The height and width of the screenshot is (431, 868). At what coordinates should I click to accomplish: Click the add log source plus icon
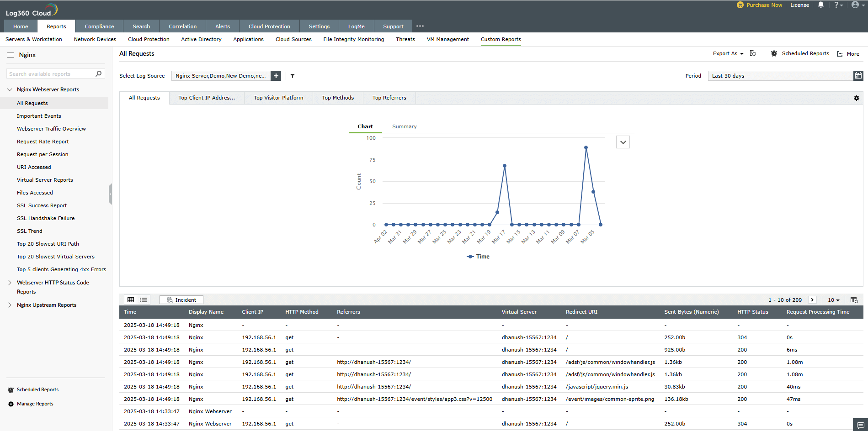[x=276, y=75]
